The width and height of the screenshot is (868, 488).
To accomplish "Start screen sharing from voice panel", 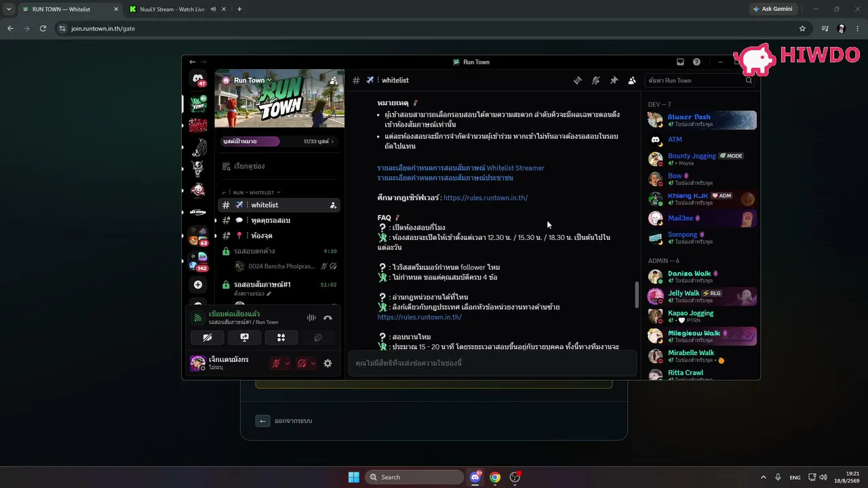I will pos(244,338).
